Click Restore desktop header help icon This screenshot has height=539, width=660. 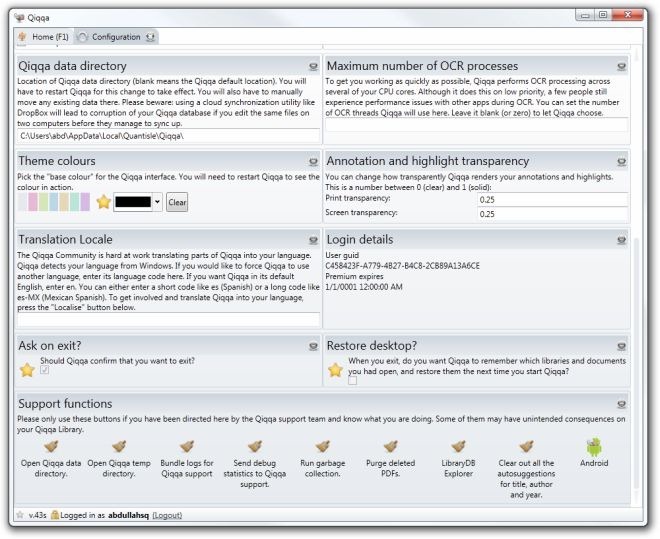coord(621,346)
